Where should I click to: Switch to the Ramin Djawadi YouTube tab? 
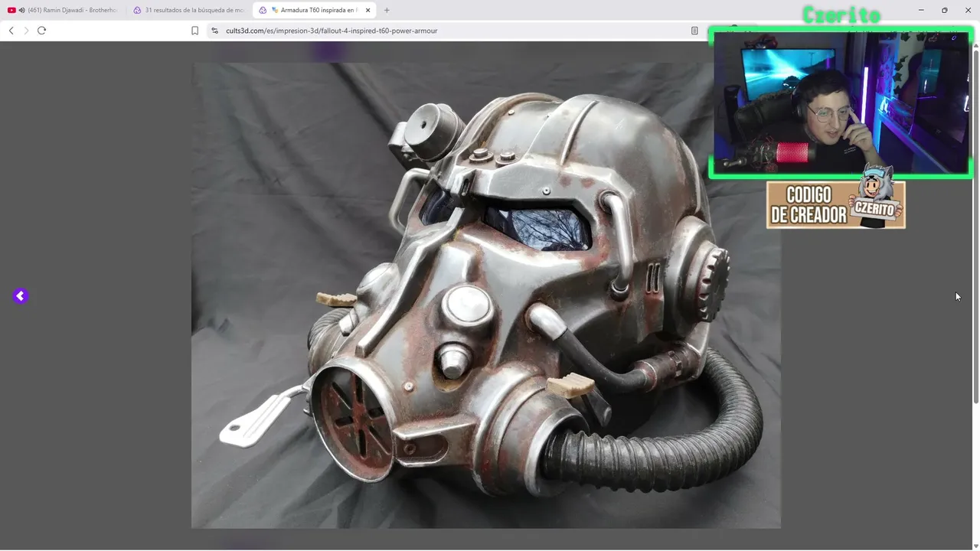point(63,10)
